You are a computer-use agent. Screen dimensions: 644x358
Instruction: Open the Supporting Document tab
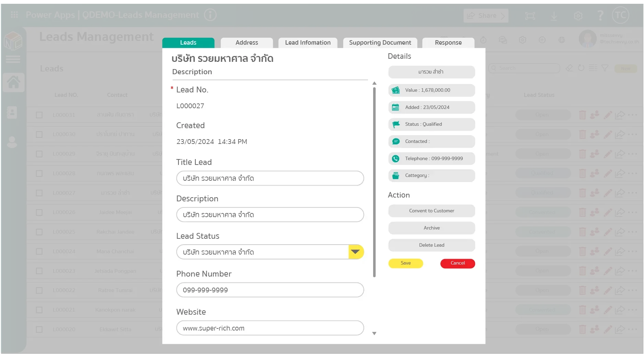[x=380, y=43]
